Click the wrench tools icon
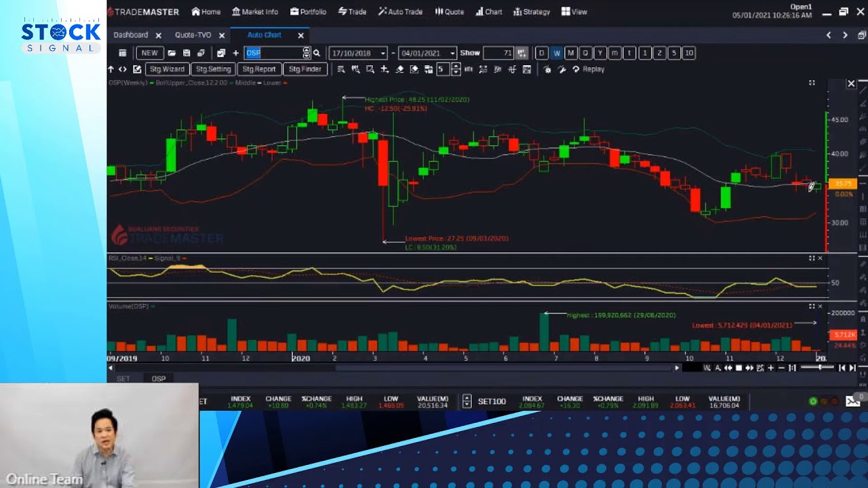 561,69
